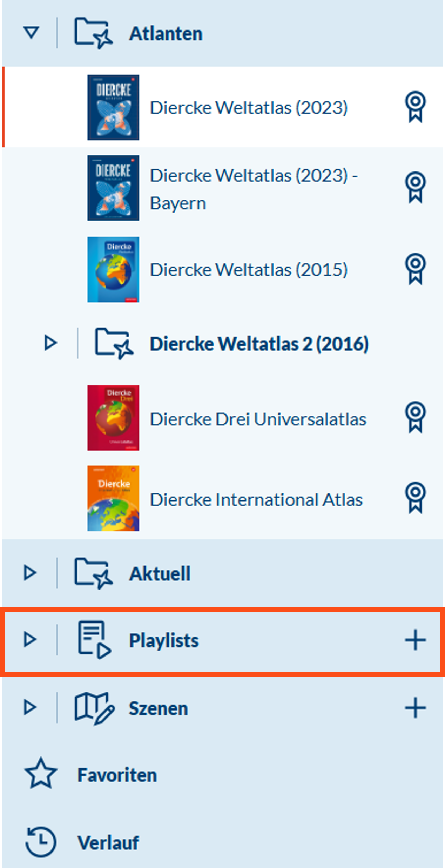
Task: Select Diercke Weltatlas (2015) title
Action: click(249, 270)
